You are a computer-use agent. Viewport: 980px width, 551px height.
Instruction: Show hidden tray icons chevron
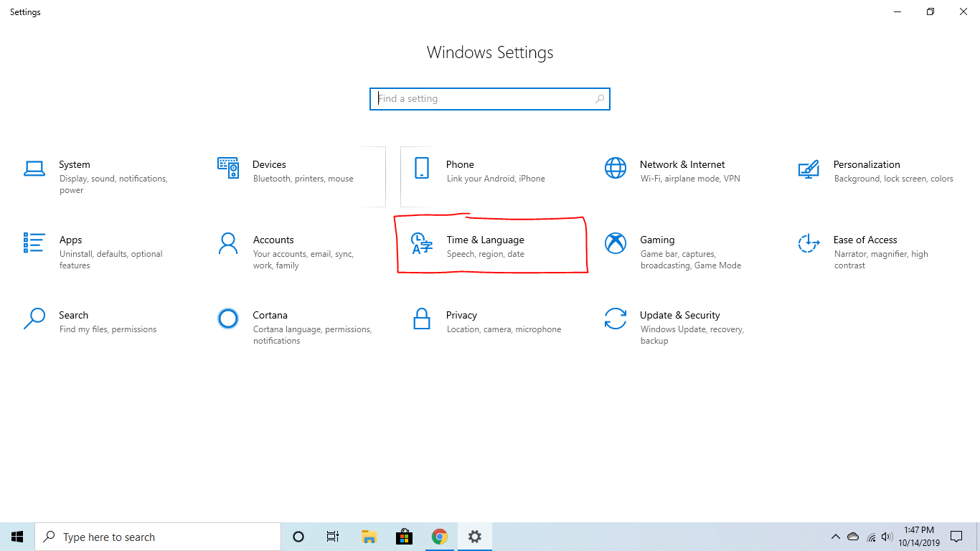pyautogui.click(x=835, y=537)
